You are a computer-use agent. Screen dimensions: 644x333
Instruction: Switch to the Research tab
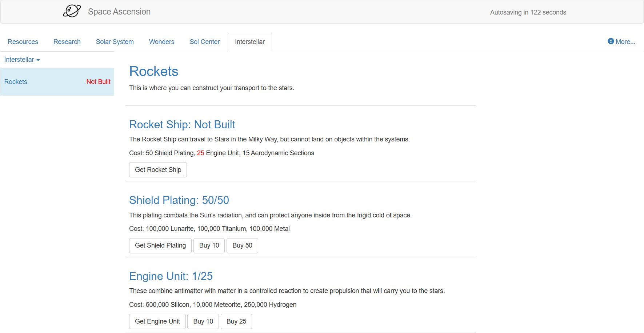(x=67, y=42)
